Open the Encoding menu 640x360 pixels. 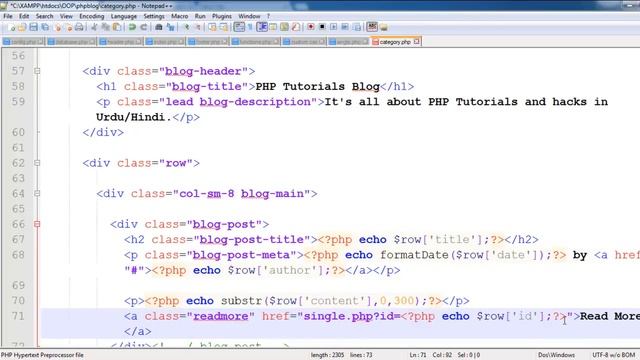coord(91,16)
